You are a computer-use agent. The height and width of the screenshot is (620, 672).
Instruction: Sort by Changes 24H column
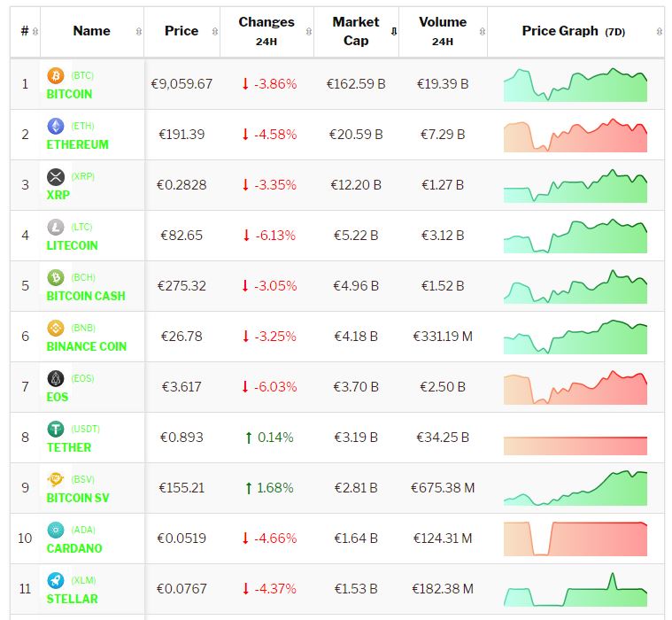pyautogui.click(x=266, y=31)
